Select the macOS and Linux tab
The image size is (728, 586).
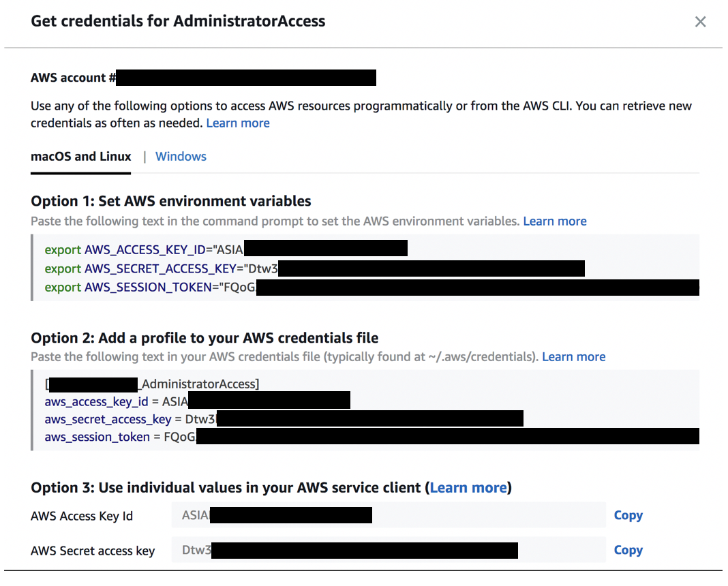81,157
